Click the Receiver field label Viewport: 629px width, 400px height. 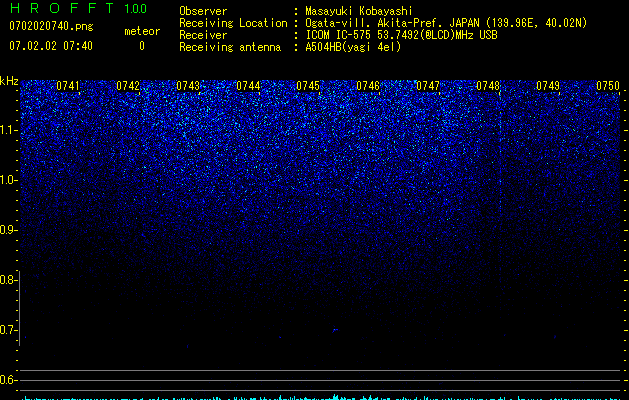coord(203,35)
